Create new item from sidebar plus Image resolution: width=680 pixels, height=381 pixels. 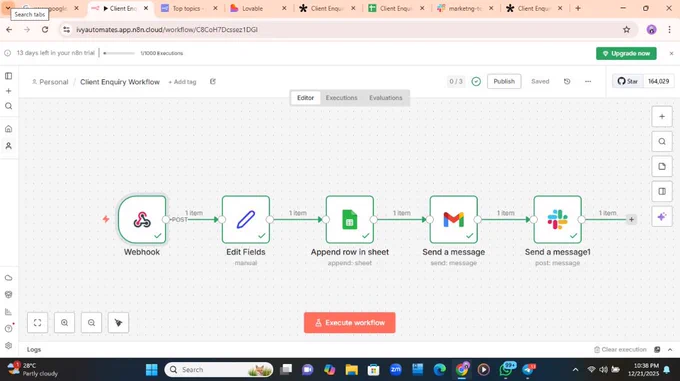point(8,91)
